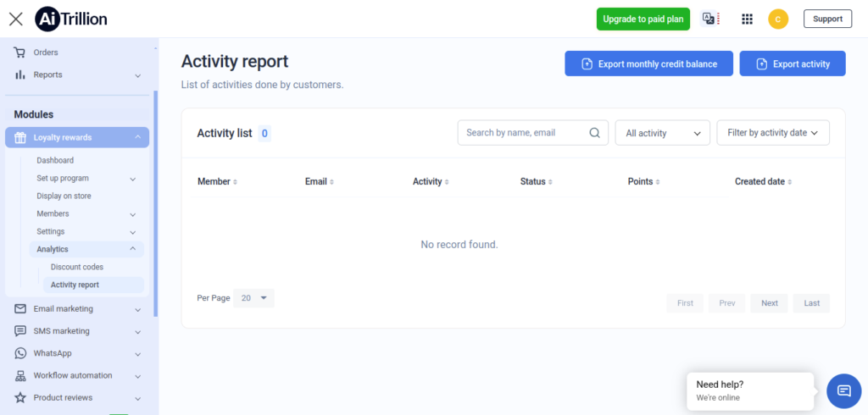Click the Orders cart icon
This screenshot has width=868, height=415.
click(x=20, y=53)
